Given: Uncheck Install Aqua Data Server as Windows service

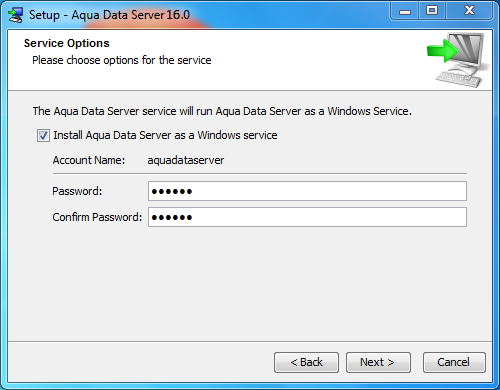Looking at the screenshot, I should click(x=43, y=136).
